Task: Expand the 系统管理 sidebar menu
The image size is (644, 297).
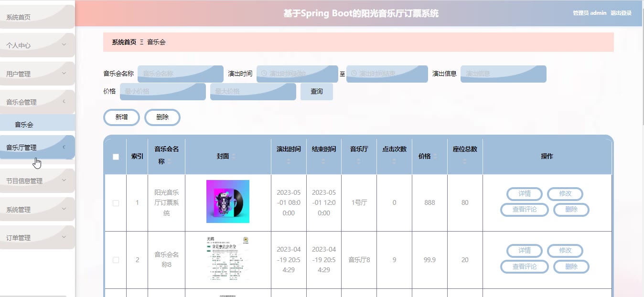Action: pyautogui.click(x=37, y=210)
